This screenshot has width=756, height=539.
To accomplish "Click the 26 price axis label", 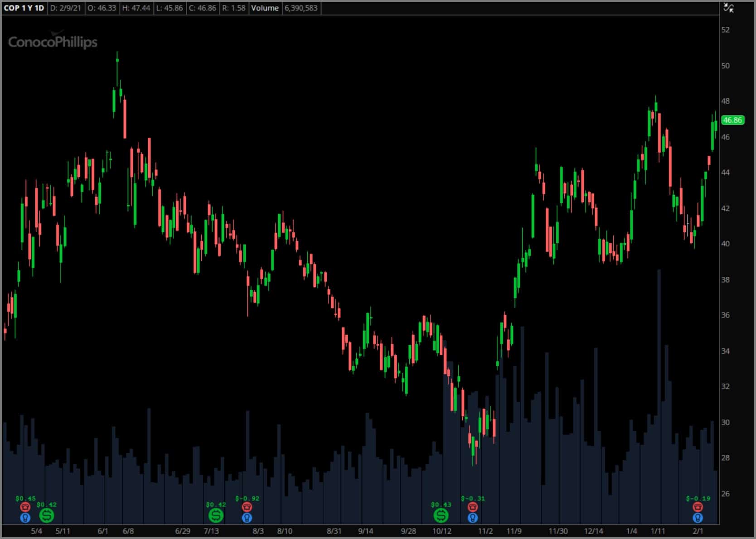I will pos(726,494).
